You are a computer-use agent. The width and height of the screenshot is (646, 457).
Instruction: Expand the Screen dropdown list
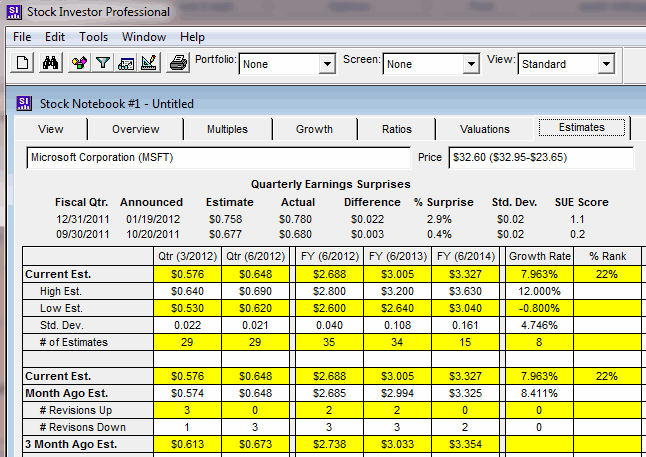click(470, 64)
